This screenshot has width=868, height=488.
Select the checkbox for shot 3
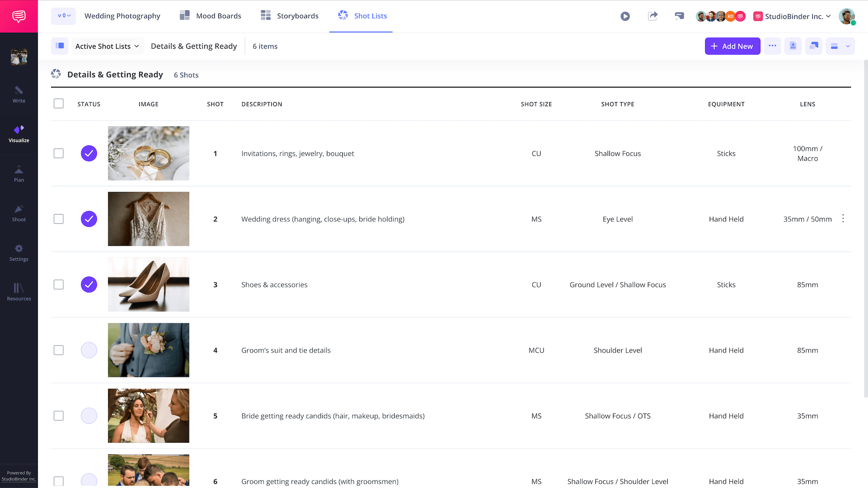pos(59,285)
